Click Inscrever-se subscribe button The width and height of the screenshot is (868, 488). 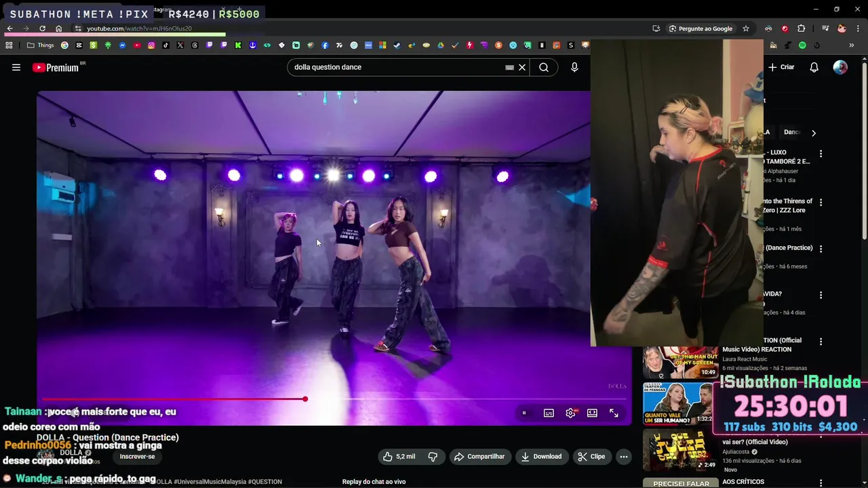pyautogui.click(x=137, y=457)
